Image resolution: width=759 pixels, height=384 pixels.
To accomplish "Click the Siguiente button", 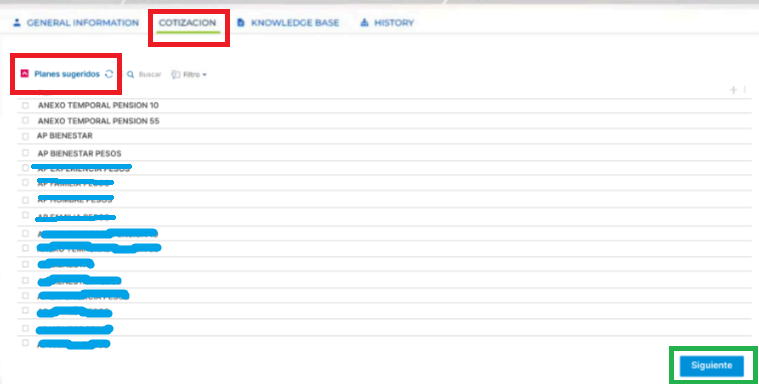I will pos(712,366).
